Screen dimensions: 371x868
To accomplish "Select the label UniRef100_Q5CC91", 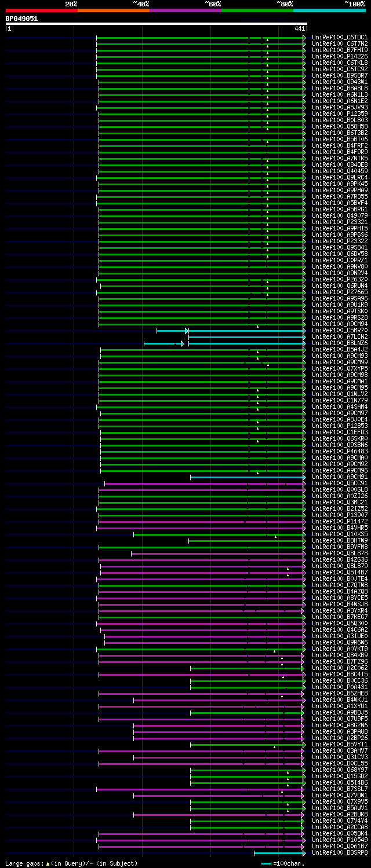I will tap(340, 484).
